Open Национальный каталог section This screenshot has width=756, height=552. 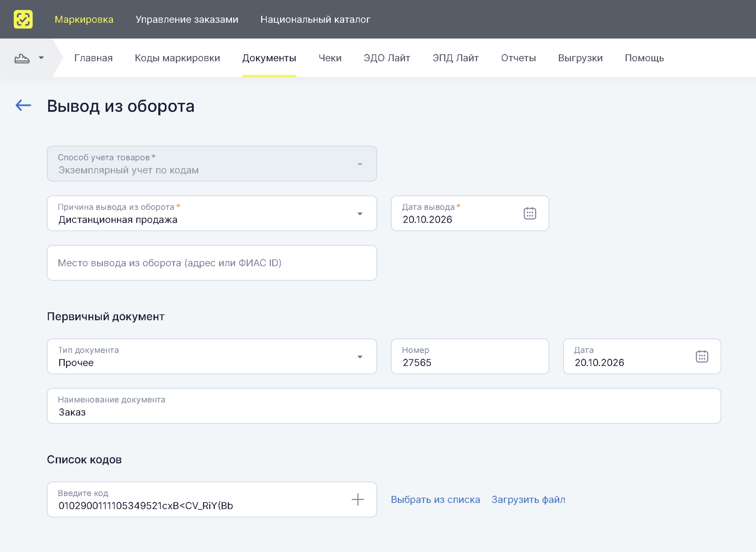point(315,19)
